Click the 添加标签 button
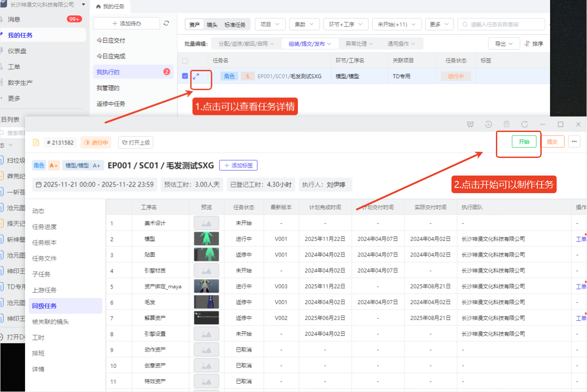The height and width of the screenshot is (392, 587). tap(238, 165)
